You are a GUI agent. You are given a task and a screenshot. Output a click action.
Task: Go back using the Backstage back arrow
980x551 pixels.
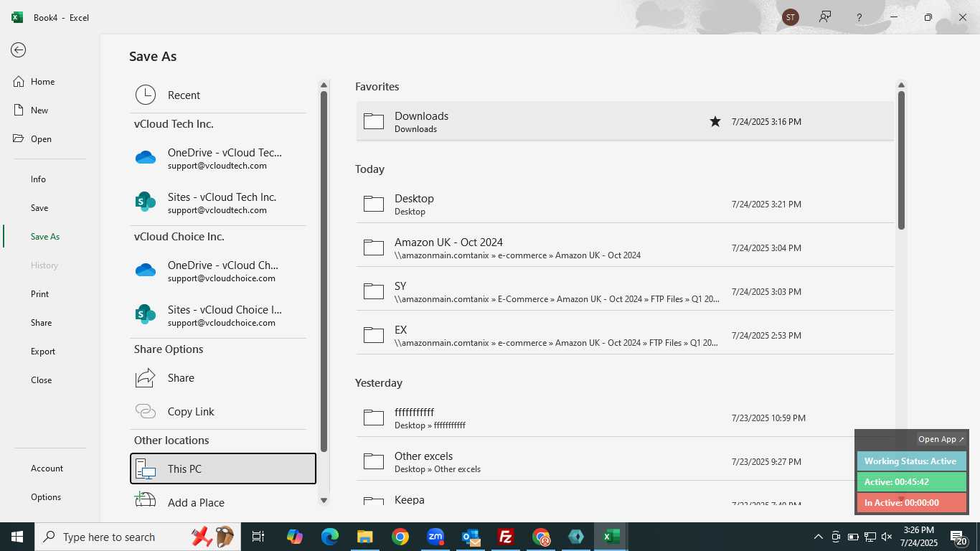[19, 50]
